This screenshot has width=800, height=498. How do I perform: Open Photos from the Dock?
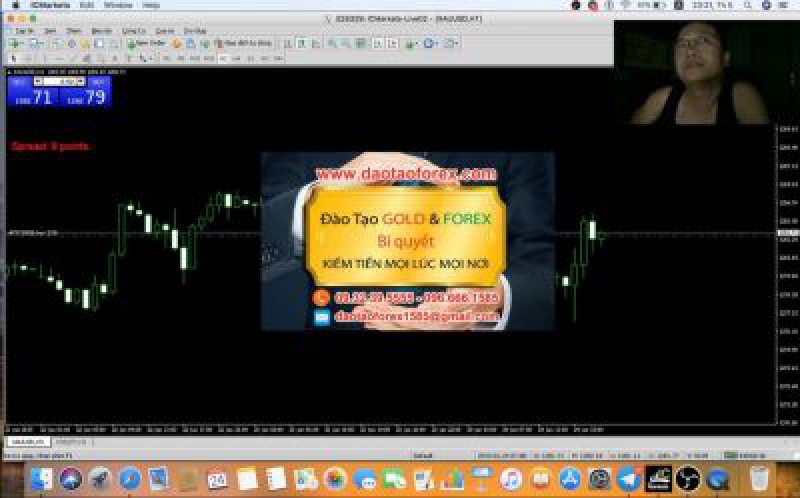(335, 480)
